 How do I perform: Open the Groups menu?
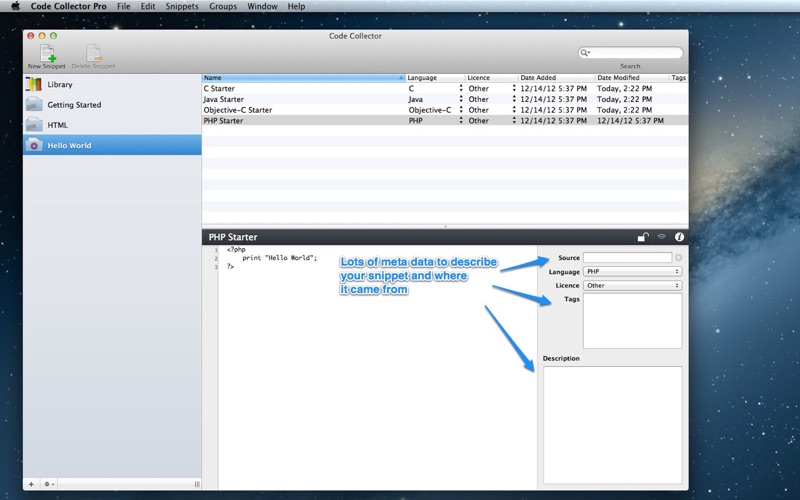(x=223, y=6)
